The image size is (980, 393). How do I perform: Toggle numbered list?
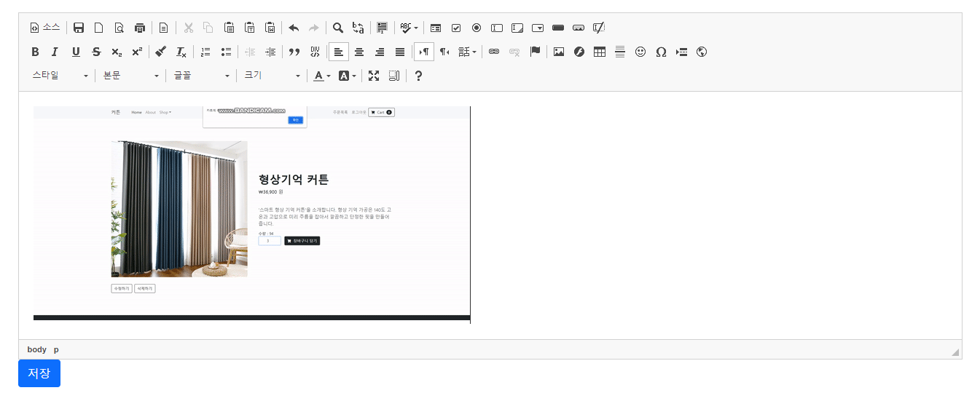[205, 52]
